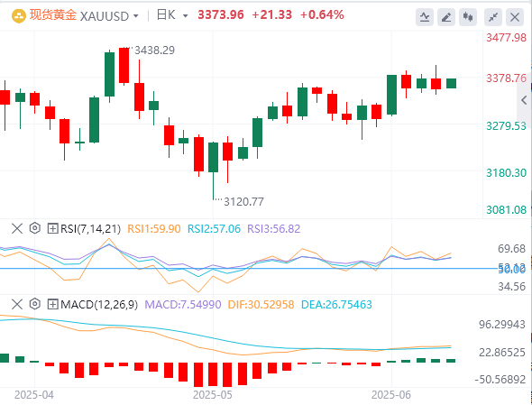Open the indicator chart icon in toolbar

tap(425, 17)
